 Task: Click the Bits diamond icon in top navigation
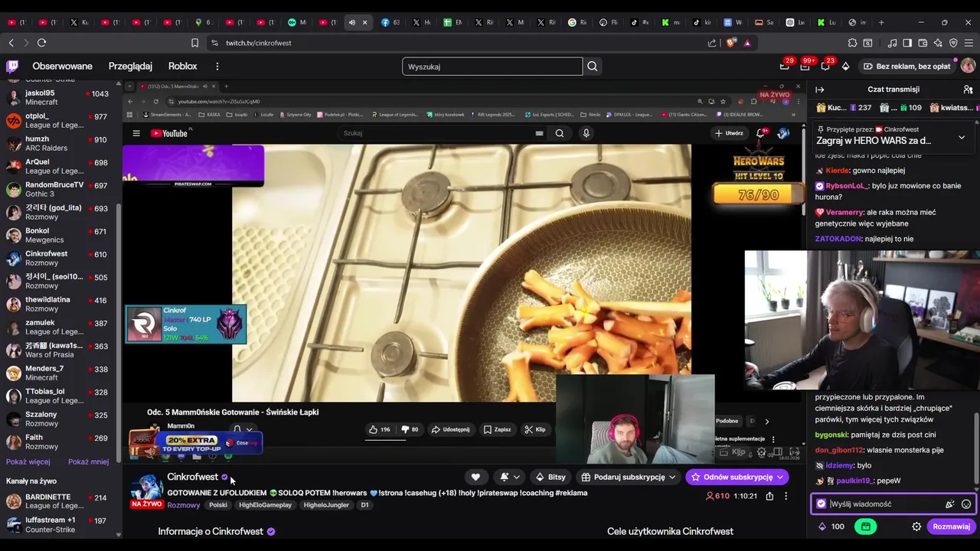(845, 67)
